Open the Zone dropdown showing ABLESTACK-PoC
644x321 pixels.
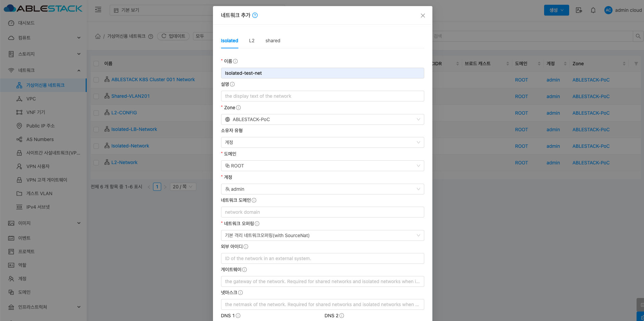tap(322, 119)
